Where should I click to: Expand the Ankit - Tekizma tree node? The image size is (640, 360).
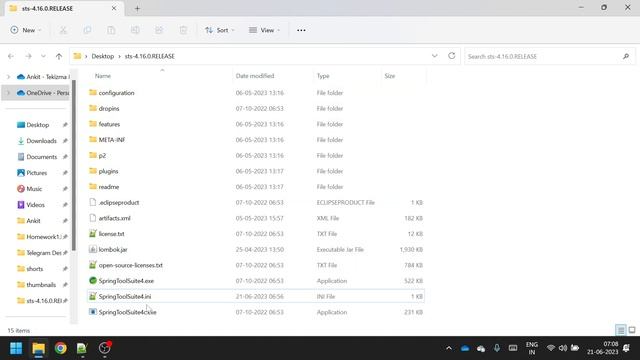[8, 77]
